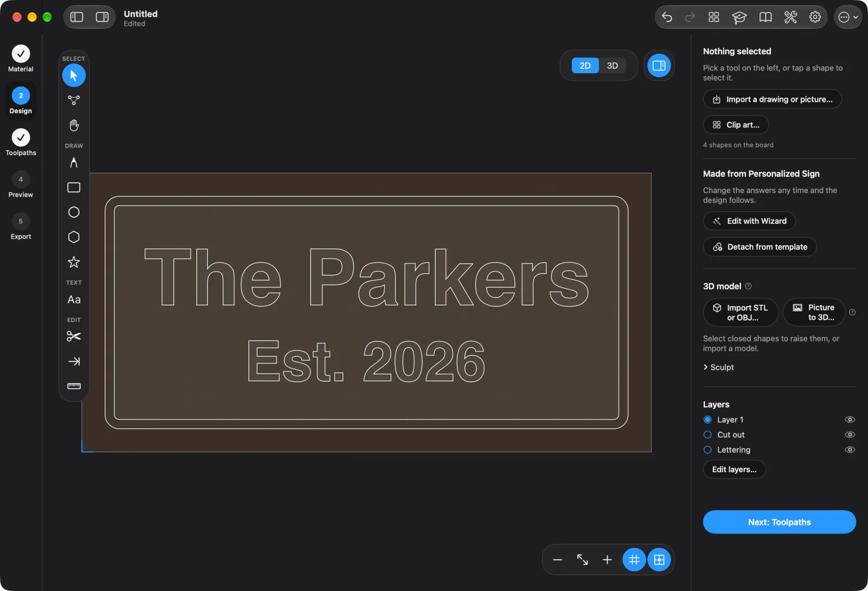Toggle the right sidebar from title bar

pyautogui.click(x=102, y=17)
